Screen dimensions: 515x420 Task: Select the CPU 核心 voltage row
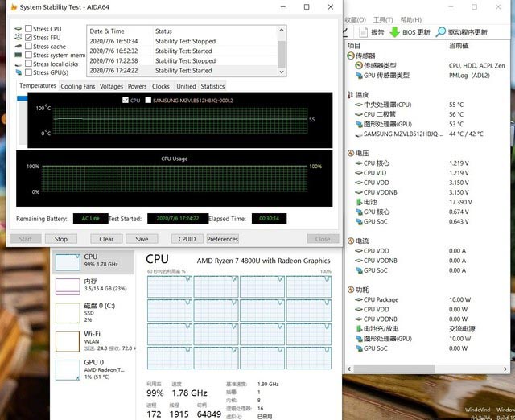pos(427,163)
